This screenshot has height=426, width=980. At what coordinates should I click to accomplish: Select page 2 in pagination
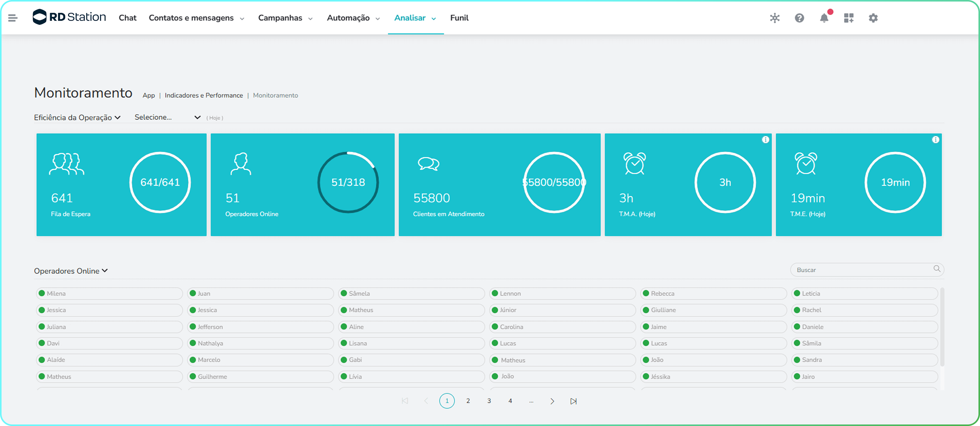(x=468, y=401)
